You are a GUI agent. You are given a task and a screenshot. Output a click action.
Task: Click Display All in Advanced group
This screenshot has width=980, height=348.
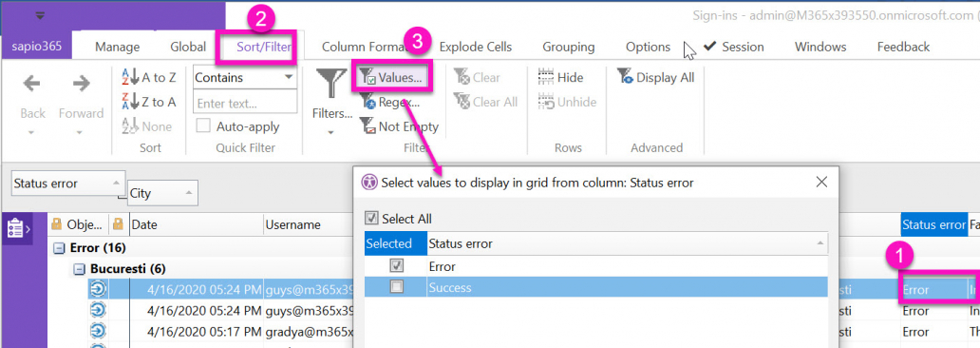coord(656,78)
